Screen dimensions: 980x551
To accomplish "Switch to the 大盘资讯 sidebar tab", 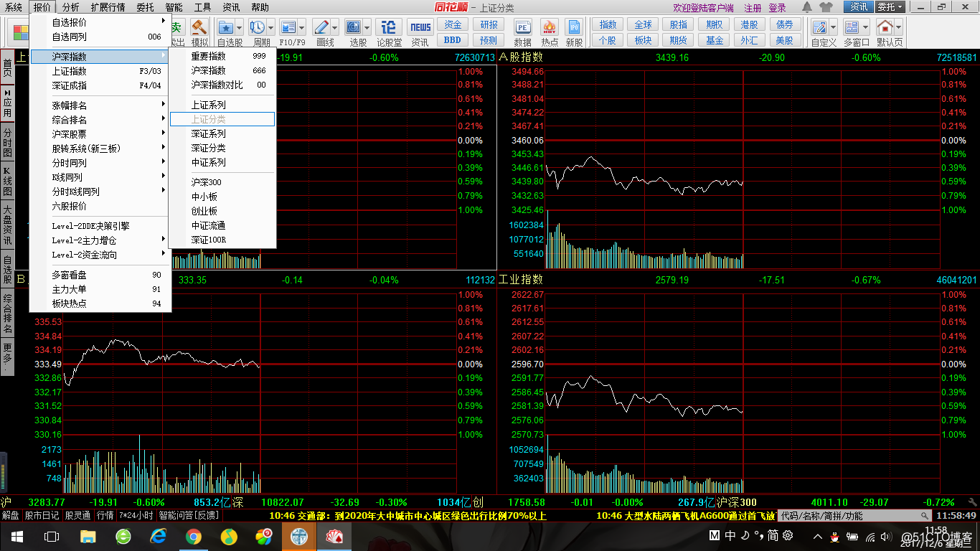I will click(7, 225).
